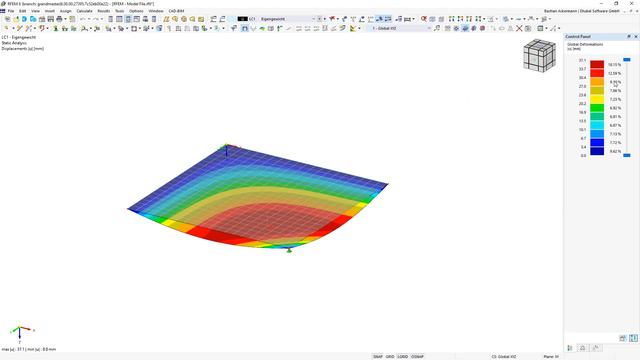Viewport: 640px width, 360px height.
Task: Click the Save icon in the toolbar
Action: click(x=51, y=19)
